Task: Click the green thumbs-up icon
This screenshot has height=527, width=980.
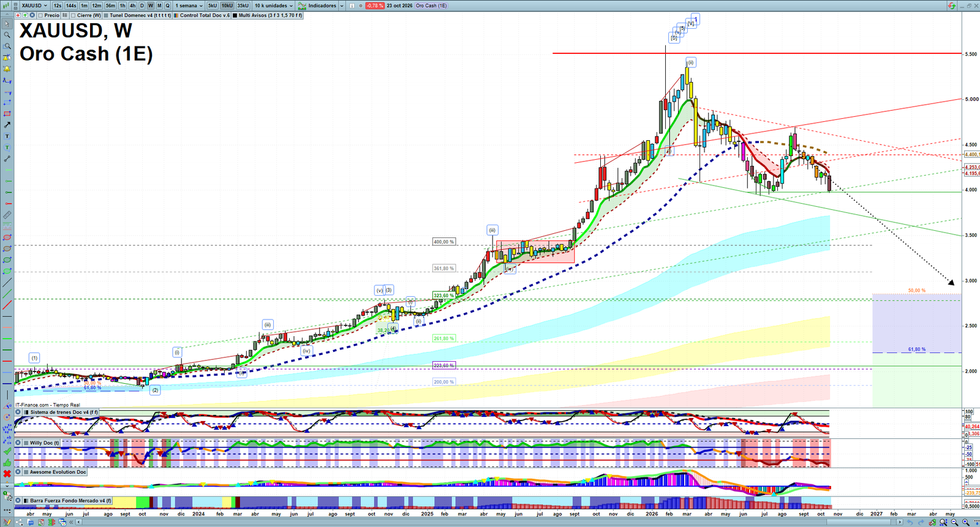Action: pos(7,463)
